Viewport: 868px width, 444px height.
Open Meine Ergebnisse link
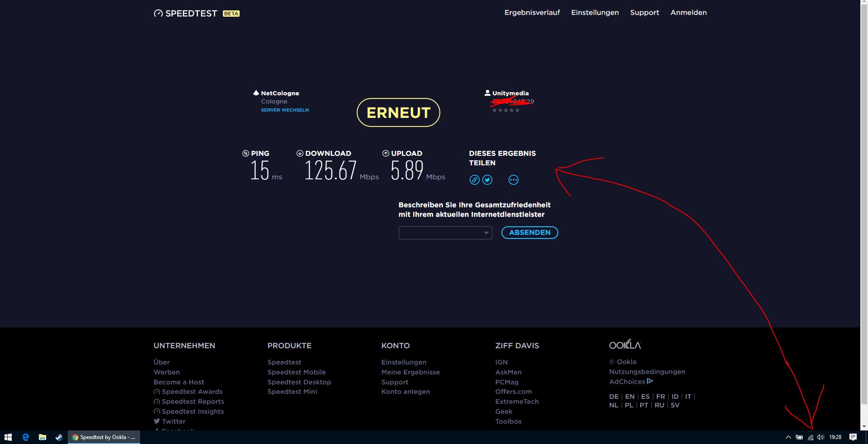410,372
